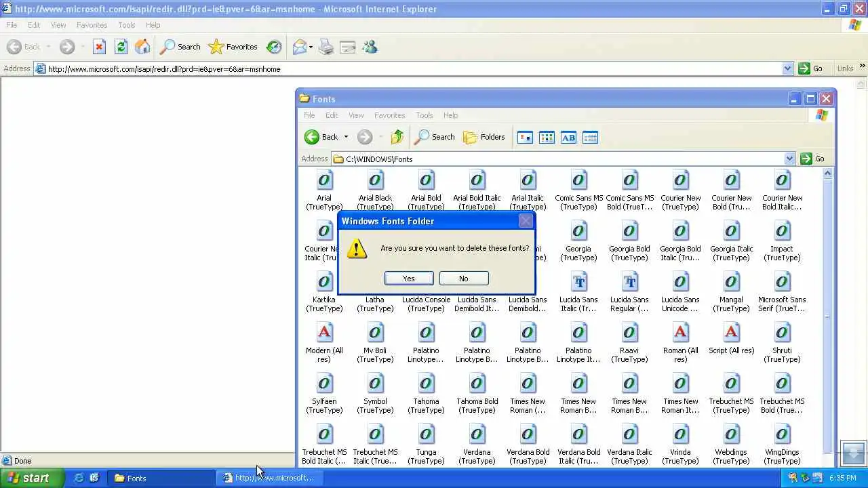Launch Internet Explorer from Quick Launch
Image resolution: width=868 pixels, height=488 pixels.
pyautogui.click(x=79, y=478)
